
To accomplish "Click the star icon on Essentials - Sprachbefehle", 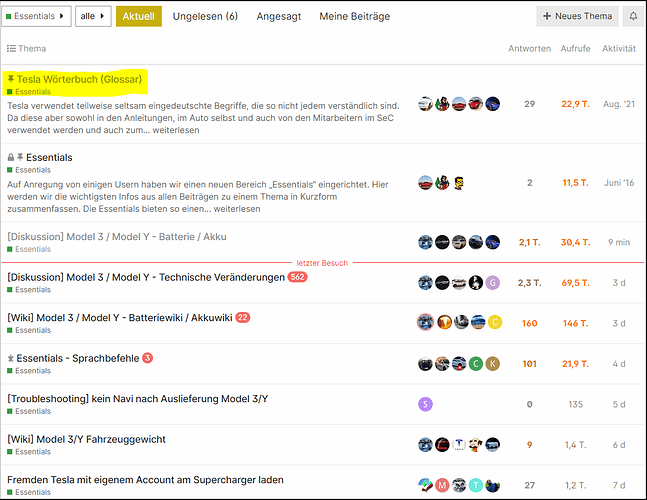I will tap(11, 358).
